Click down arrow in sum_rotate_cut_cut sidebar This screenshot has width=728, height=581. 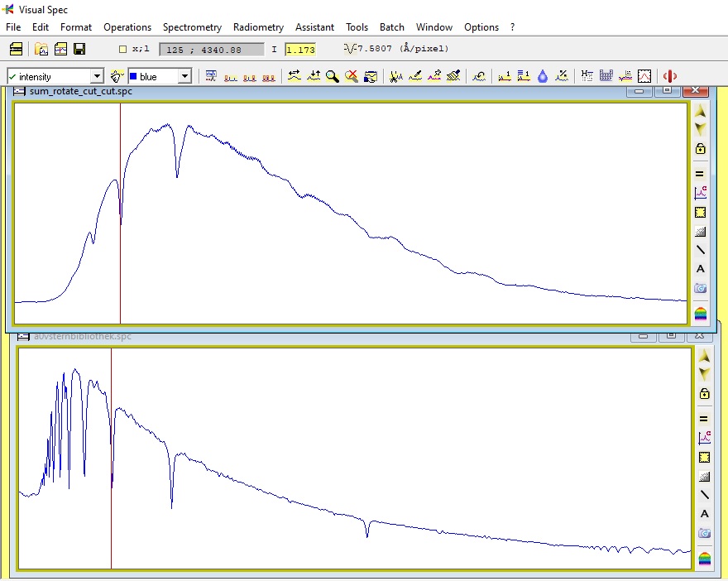[700, 129]
